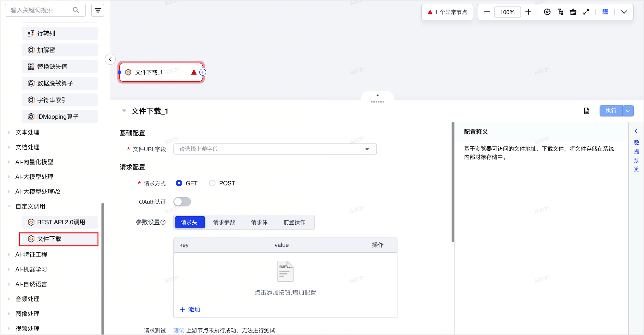This screenshot has width=644, height=335.
Task: Open the 文件URL字段 dropdown
Action: 275,149
